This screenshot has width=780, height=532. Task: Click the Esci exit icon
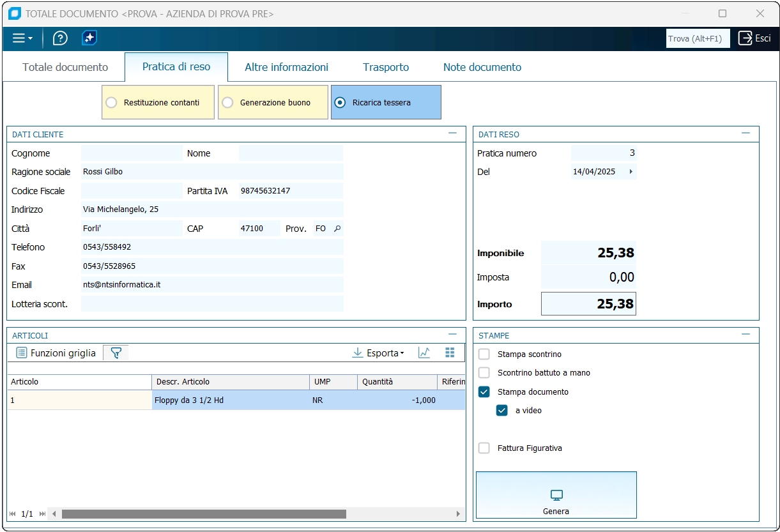(746, 38)
